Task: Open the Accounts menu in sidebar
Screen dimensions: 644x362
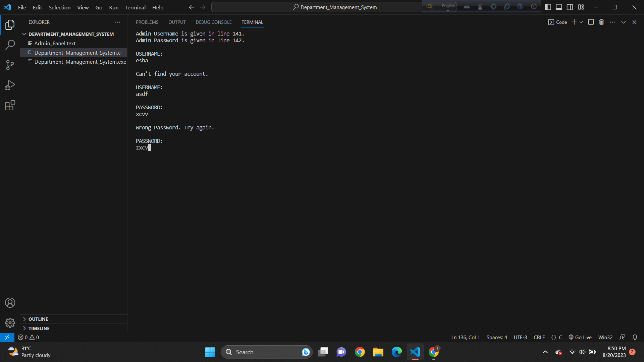Action: pyautogui.click(x=10, y=302)
